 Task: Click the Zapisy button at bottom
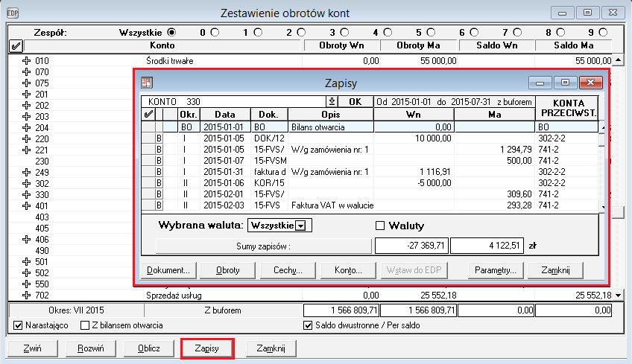coord(207,348)
